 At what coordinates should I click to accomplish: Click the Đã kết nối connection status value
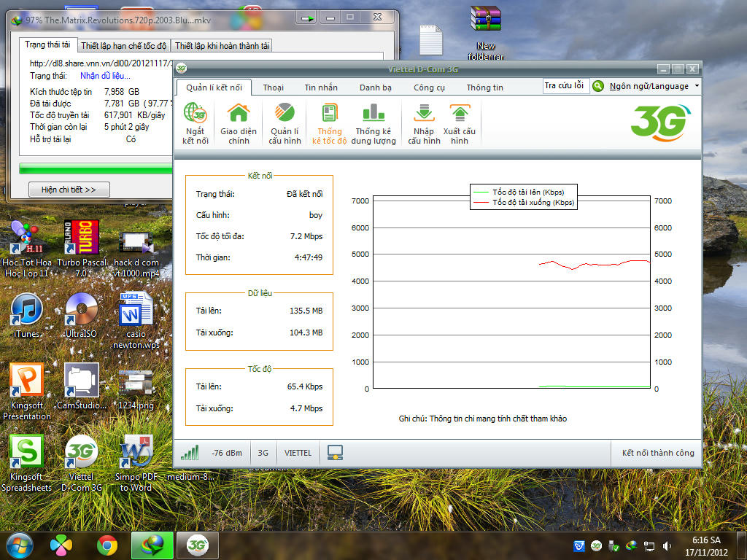[x=304, y=194]
